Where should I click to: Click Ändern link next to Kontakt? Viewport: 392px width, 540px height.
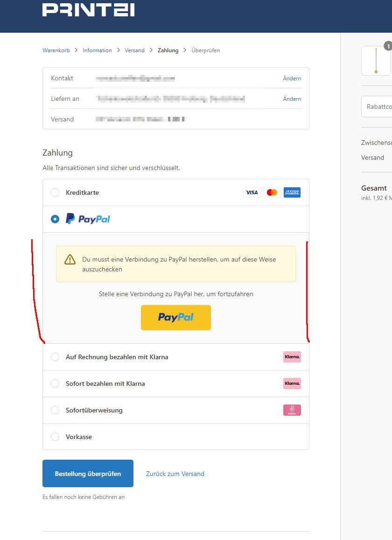[x=292, y=78]
